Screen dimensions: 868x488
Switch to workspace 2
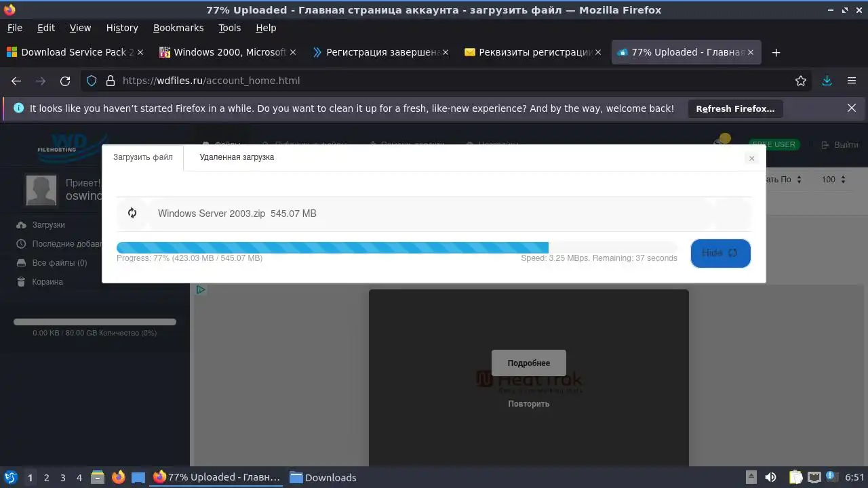(x=46, y=478)
